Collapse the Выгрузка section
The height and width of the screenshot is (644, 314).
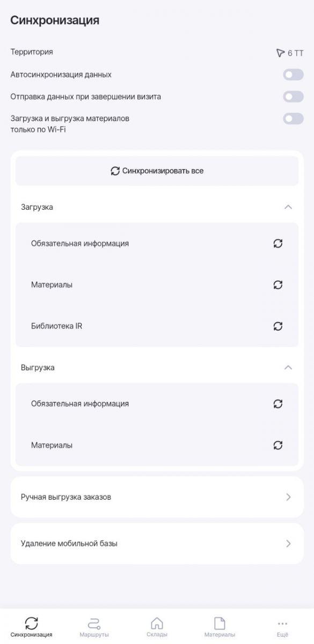coord(288,368)
